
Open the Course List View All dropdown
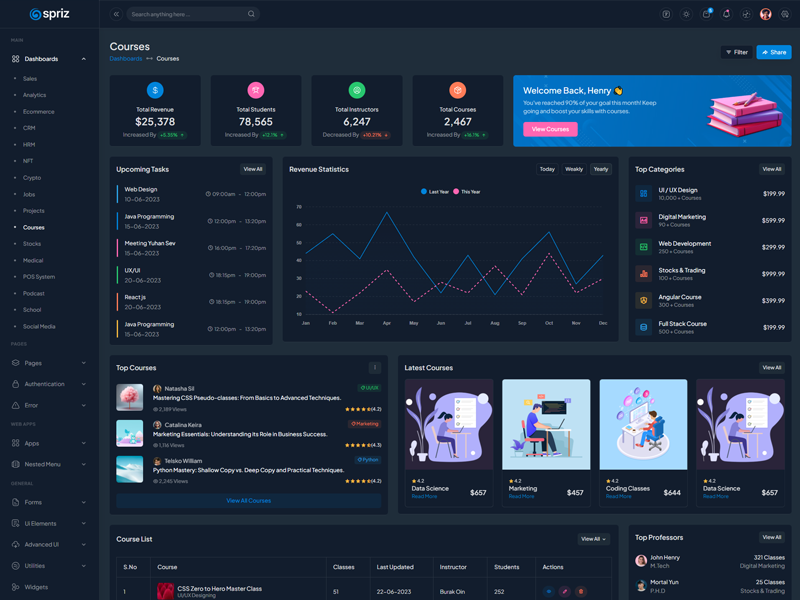593,539
